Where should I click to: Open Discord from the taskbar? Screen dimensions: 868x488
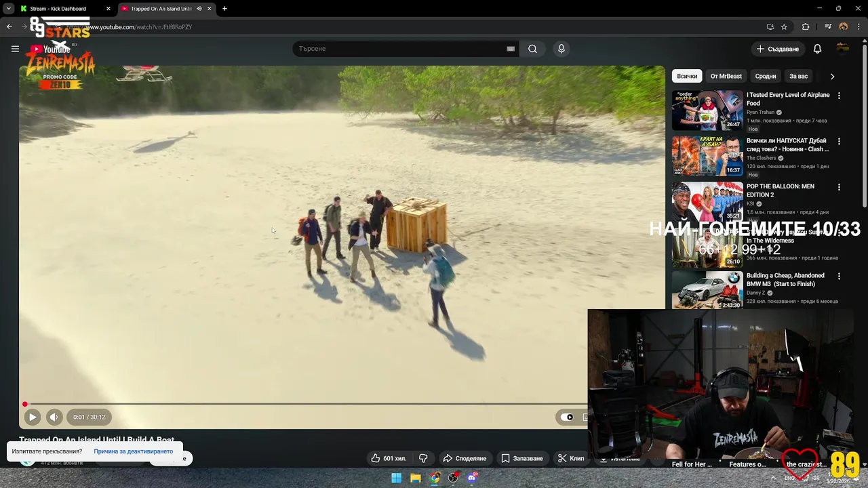(x=473, y=478)
